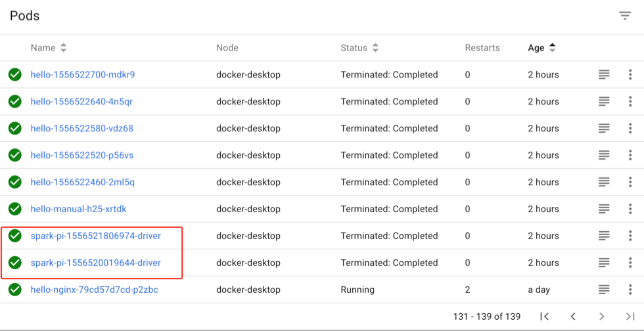Go to previous page of pods
The image size is (644, 331).
click(573, 316)
